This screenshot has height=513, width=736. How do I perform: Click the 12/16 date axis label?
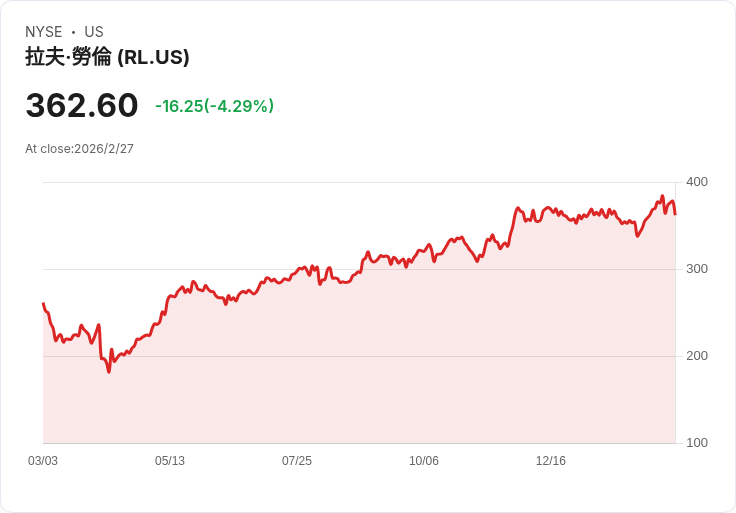pos(551,460)
